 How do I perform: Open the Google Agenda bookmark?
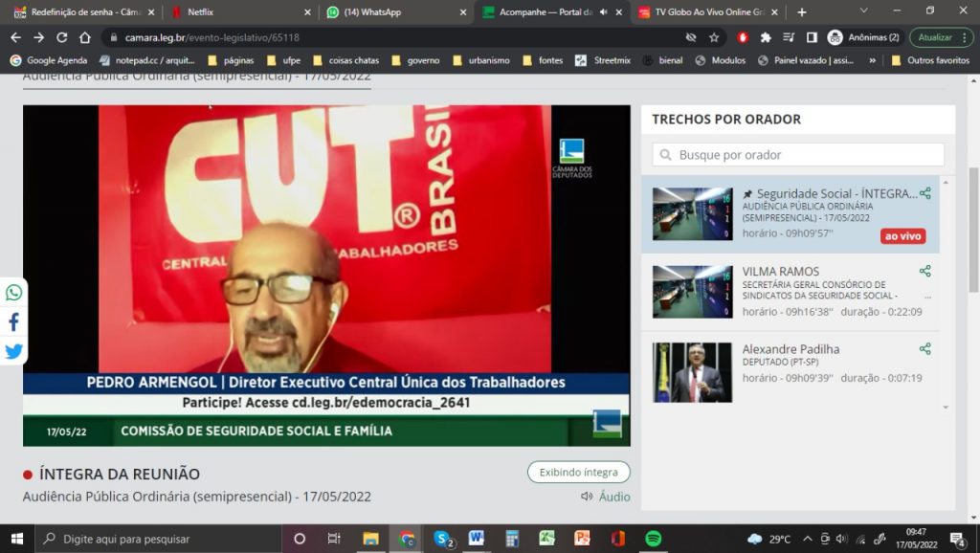pos(49,60)
